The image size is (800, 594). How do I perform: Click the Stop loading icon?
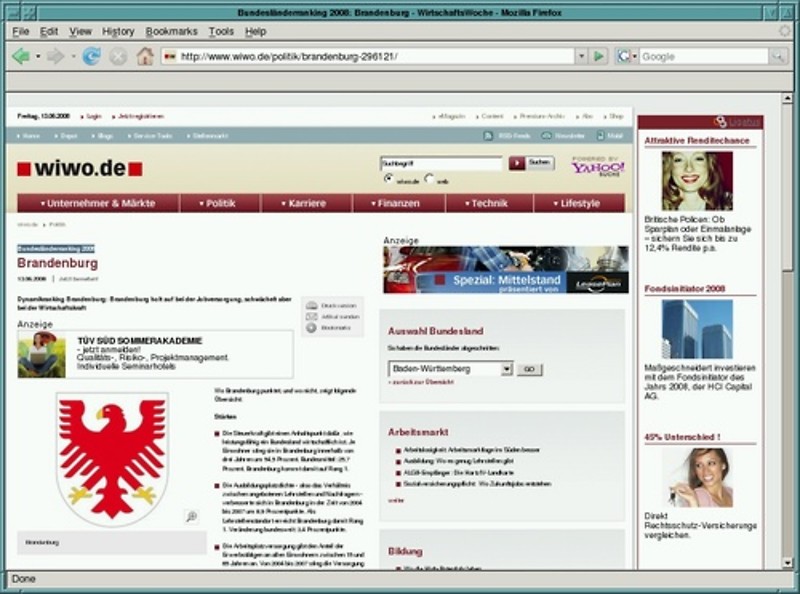point(118,56)
